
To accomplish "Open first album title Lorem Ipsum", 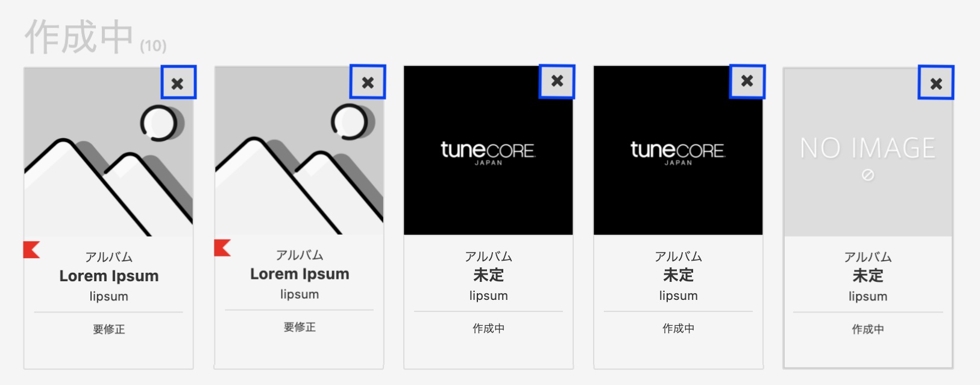I will (x=109, y=276).
